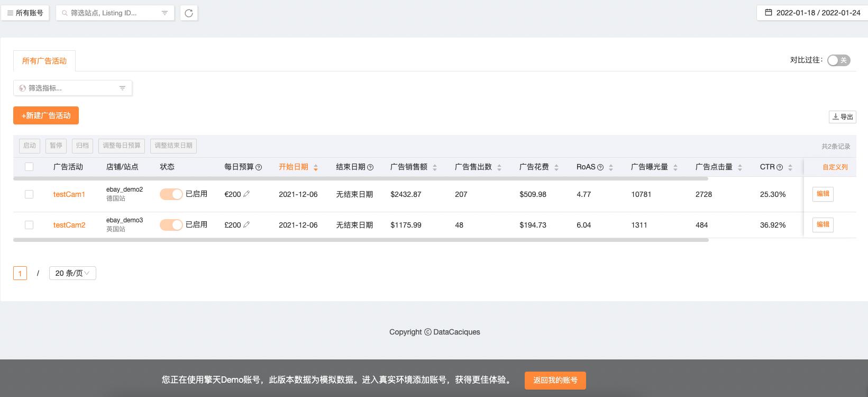This screenshot has height=397, width=868.
Task: Open the 所有账号 menu
Action: pyautogui.click(x=25, y=13)
